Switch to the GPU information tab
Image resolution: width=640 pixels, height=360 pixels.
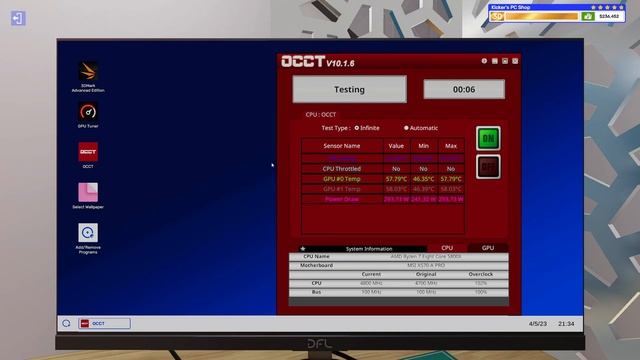tap(488, 248)
